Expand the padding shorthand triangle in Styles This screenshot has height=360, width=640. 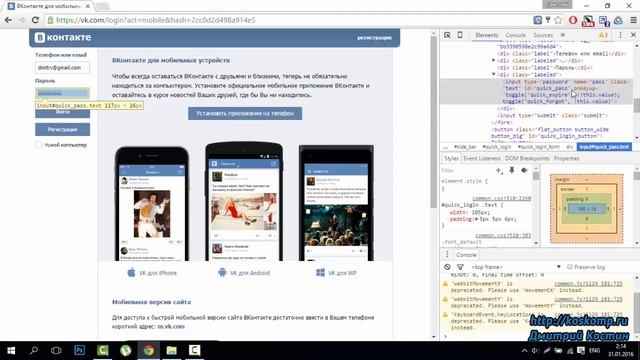[476, 219]
